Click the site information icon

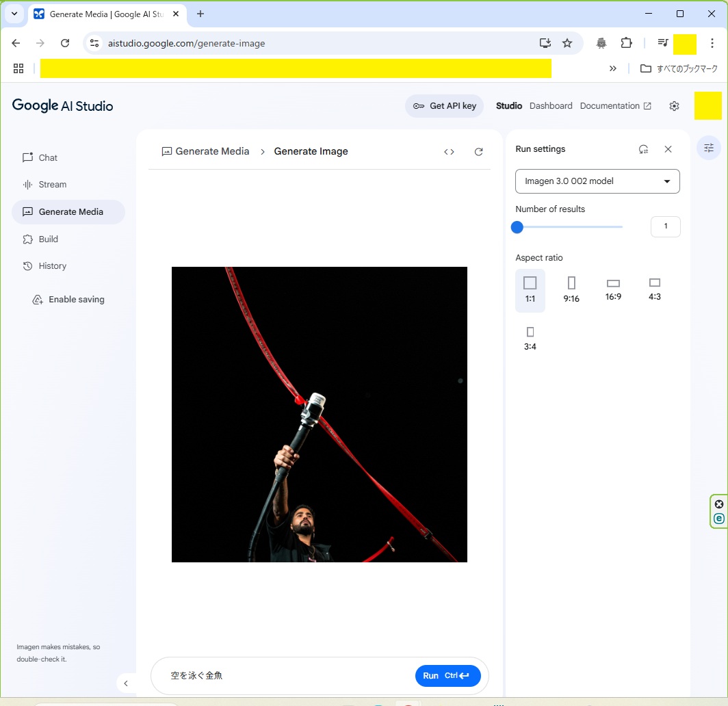[x=94, y=43]
